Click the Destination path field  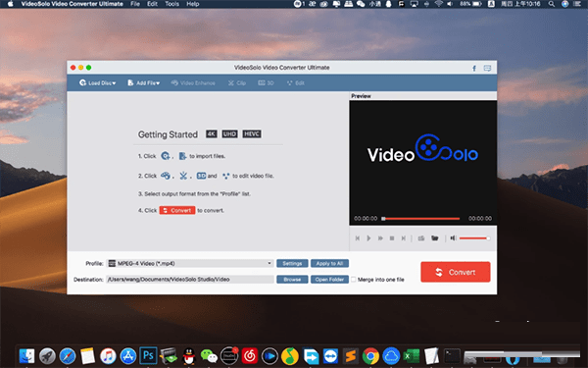(190, 279)
